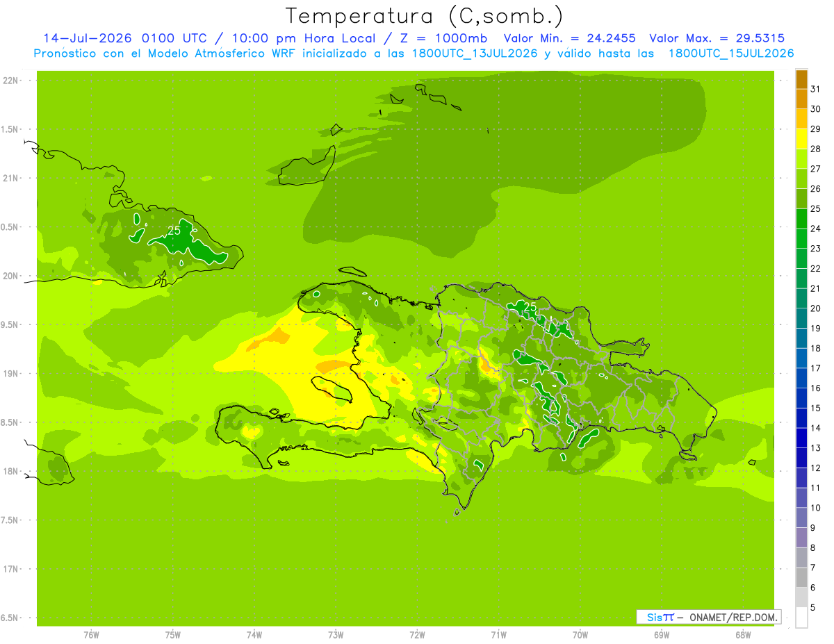Click the '20N' latitude label

(10, 276)
